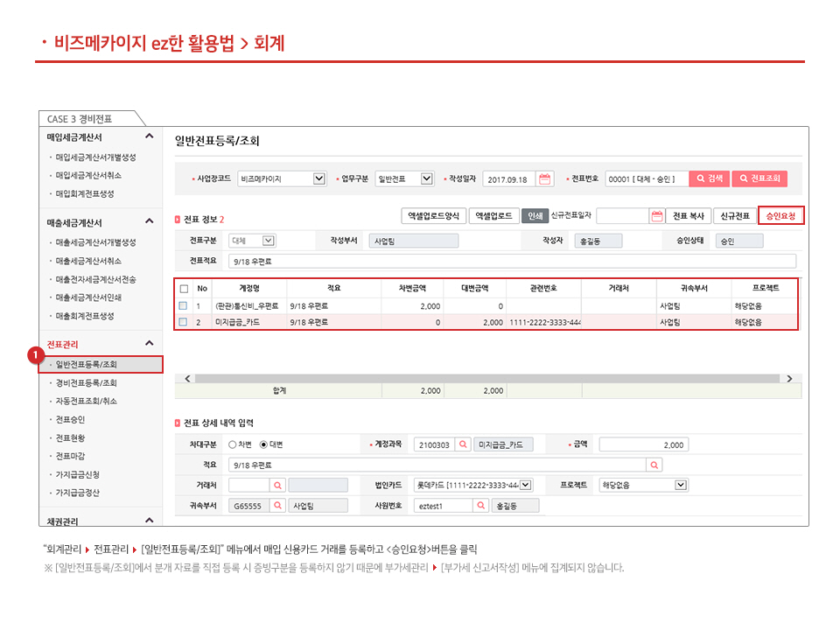Open 전표현황 menu item
840x630 pixels.
coord(70,438)
